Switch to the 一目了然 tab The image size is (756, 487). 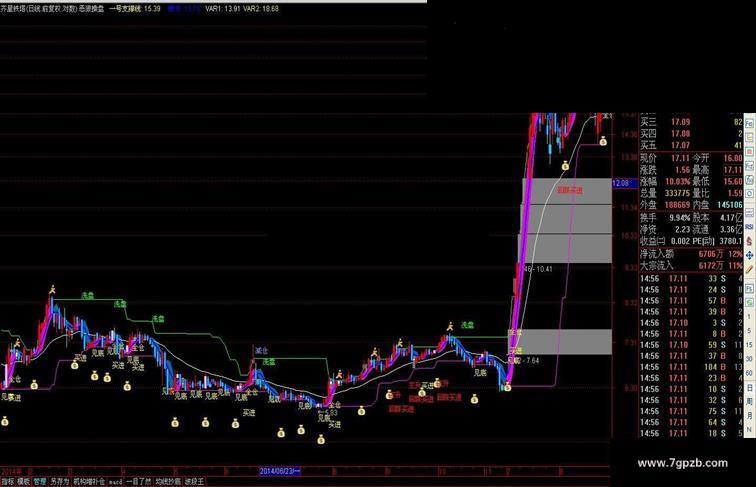(x=139, y=481)
